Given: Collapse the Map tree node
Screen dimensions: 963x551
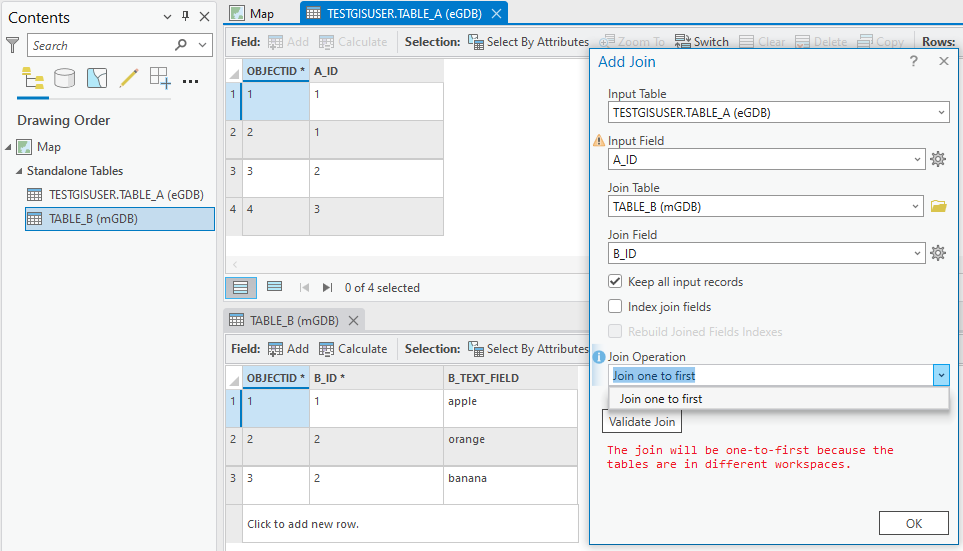Looking at the screenshot, I should 8,147.
